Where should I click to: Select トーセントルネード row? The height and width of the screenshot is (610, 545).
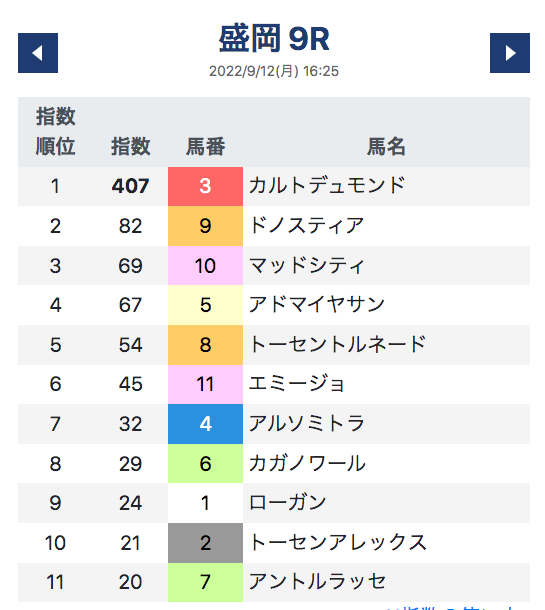click(274, 345)
